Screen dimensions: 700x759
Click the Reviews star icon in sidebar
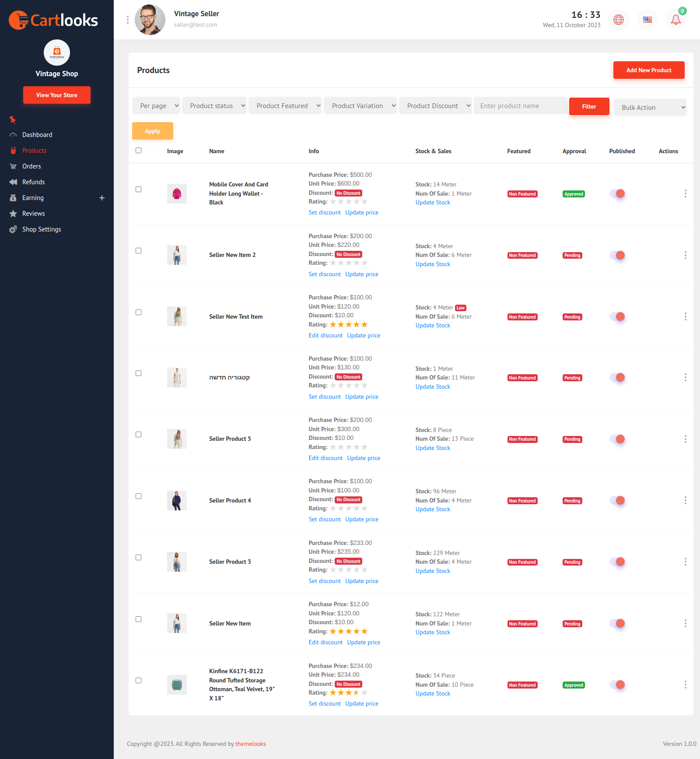13,213
